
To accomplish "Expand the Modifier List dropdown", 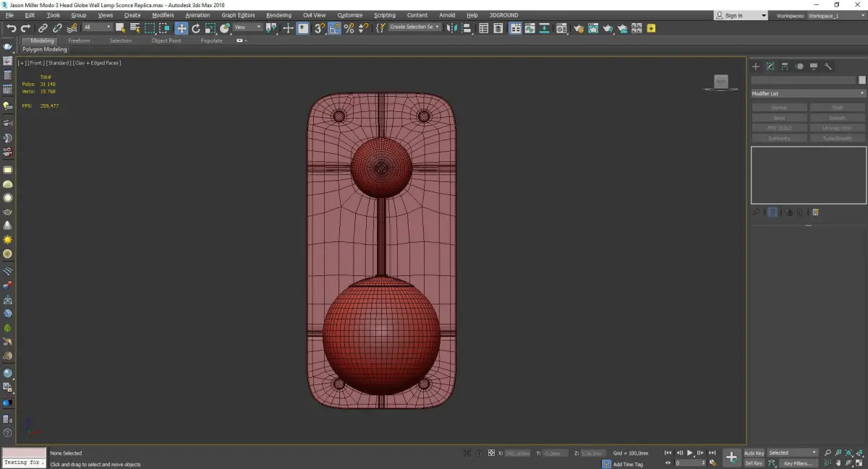I will click(808, 93).
